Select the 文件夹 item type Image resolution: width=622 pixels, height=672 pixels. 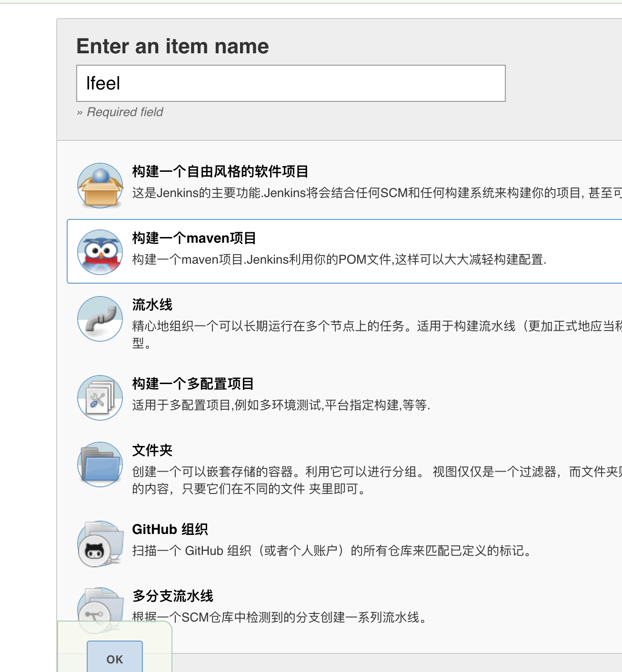coord(152,450)
